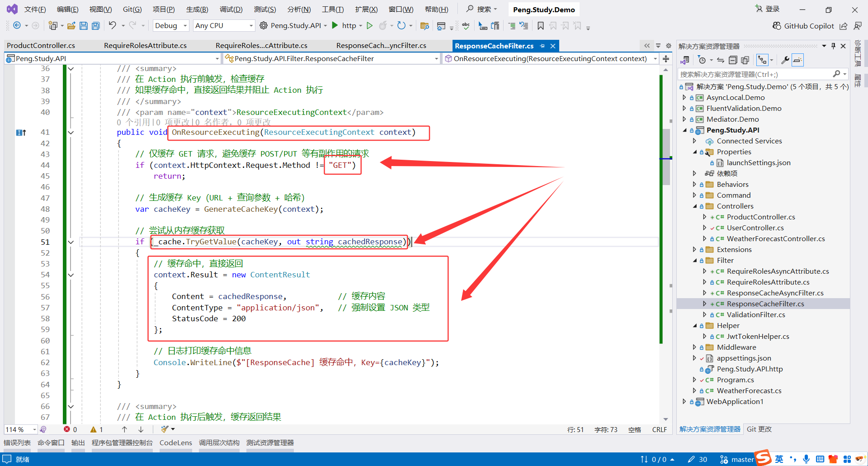
Task: Select launchSettings.json in Solution Explorer
Action: 759,162
